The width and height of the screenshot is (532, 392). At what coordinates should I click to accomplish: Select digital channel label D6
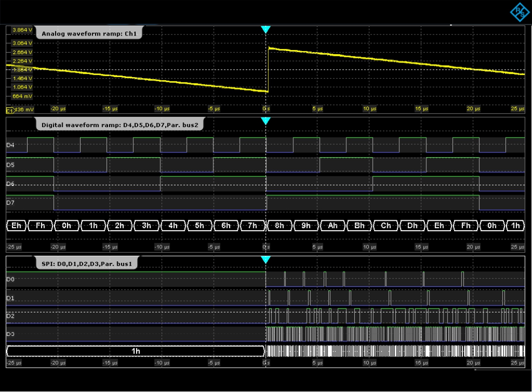(x=10, y=184)
